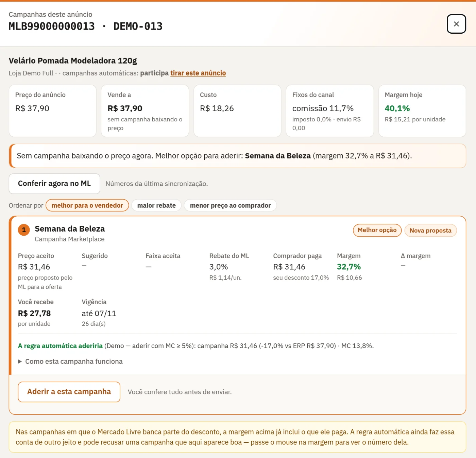Click 'Você recebe' amount R$ 27,78
This screenshot has height=458, width=476.
pyautogui.click(x=34, y=313)
